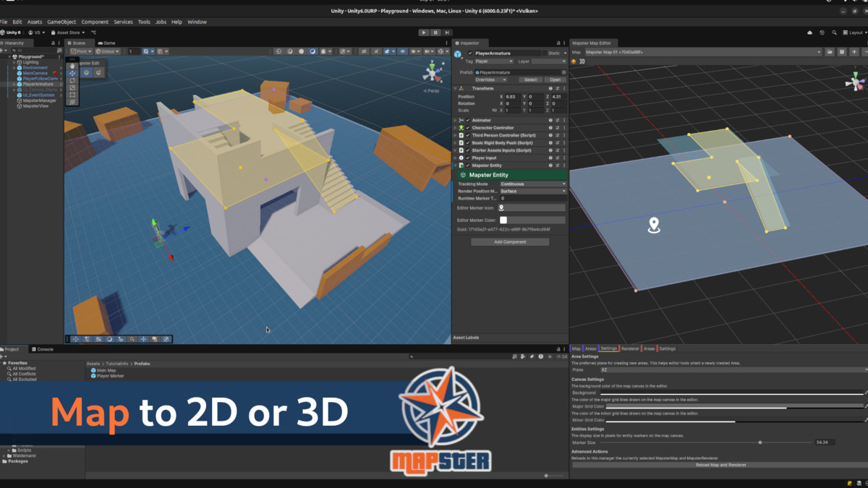Image resolution: width=868 pixels, height=488 pixels.
Task: Click the first Mapster Edit overlay tool icon
Action: [86, 72]
